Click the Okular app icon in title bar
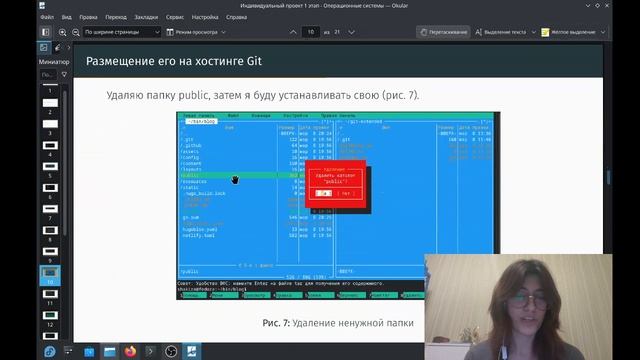640x360 pixels. 42,6
